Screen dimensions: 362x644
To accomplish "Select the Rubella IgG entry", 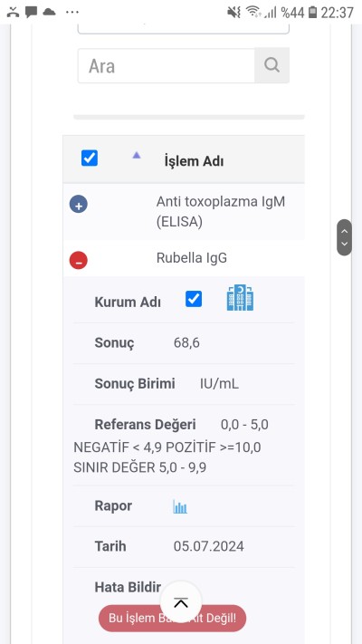I will [192, 258].
